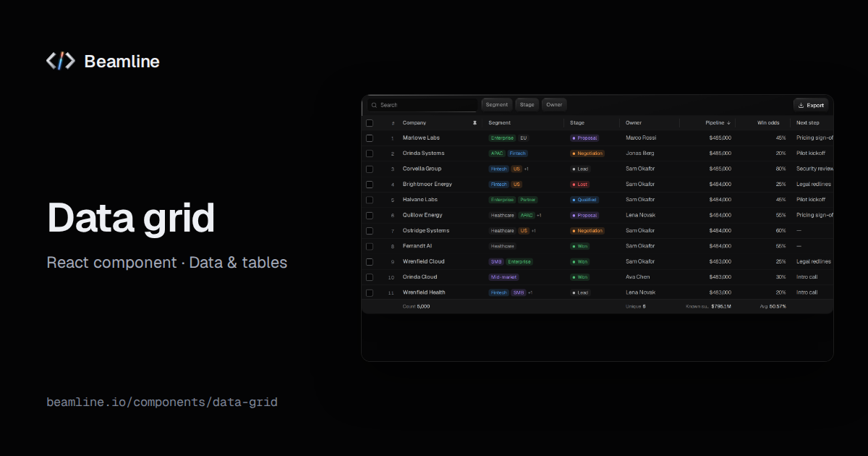Click the Beamline code bracket logo
The height and width of the screenshot is (456, 868).
tap(61, 62)
